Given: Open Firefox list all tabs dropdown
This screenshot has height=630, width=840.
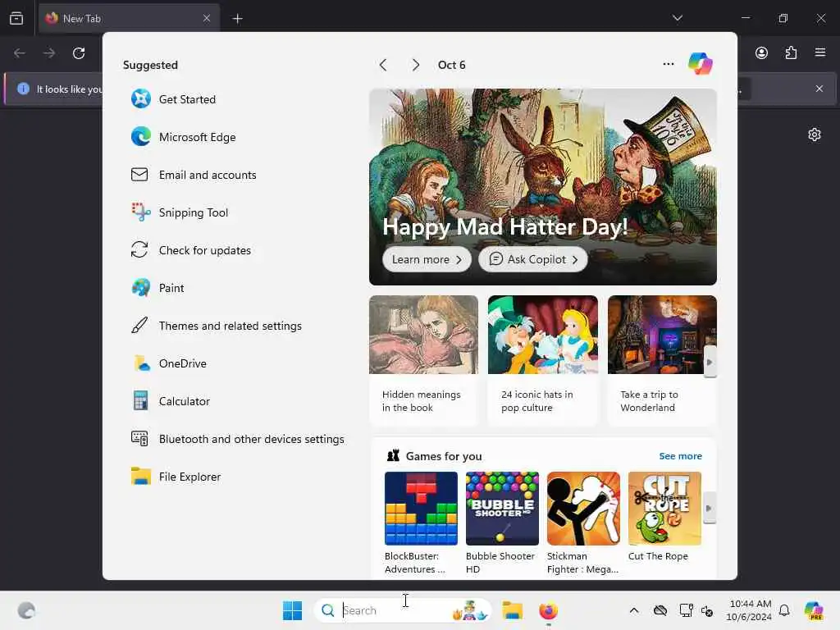Looking at the screenshot, I should pyautogui.click(x=677, y=18).
